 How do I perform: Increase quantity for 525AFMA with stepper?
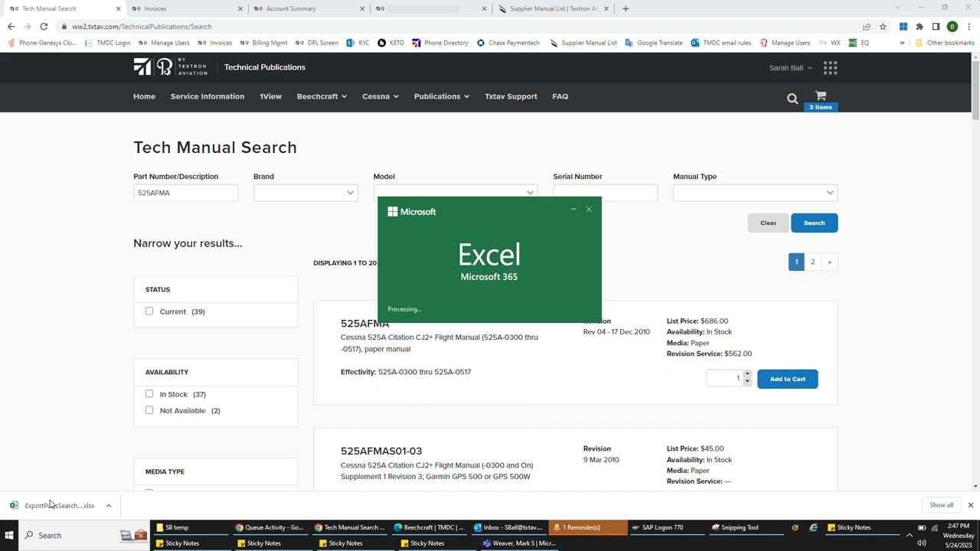coord(747,374)
